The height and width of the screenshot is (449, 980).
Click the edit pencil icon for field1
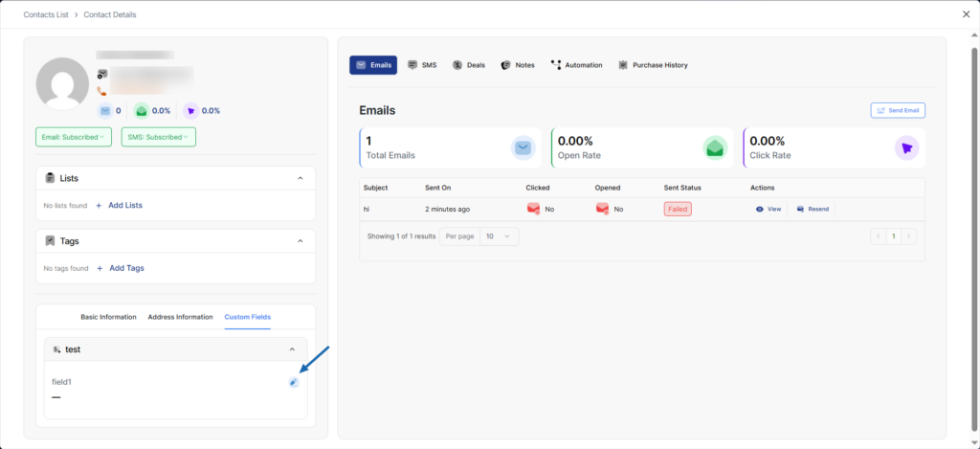click(294, 382)
